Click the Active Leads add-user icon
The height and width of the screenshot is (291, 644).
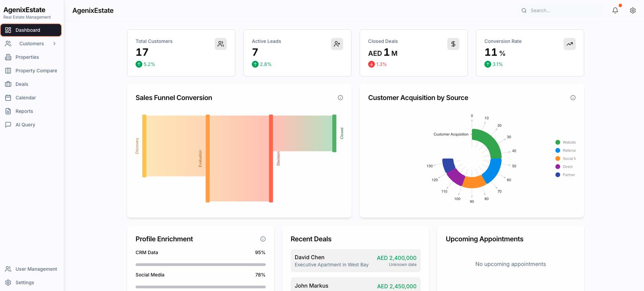point(337,44)
